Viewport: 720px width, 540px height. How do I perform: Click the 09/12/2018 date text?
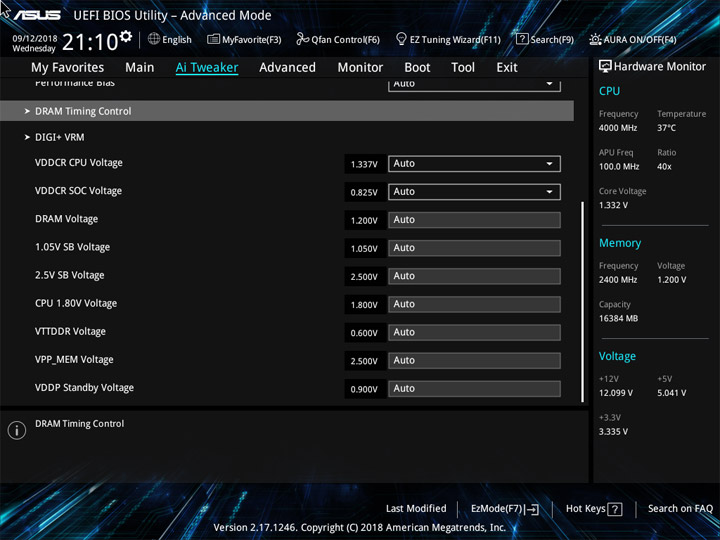click(x=35, y=39)
